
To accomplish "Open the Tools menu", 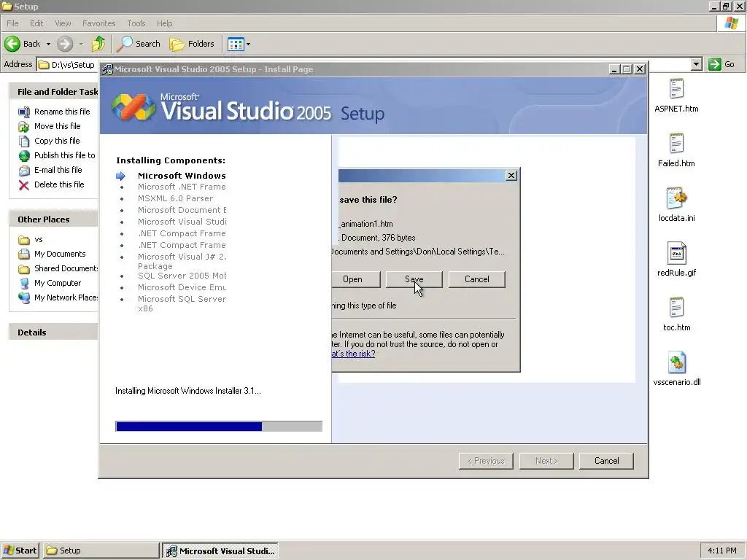I will pos(136,23).
